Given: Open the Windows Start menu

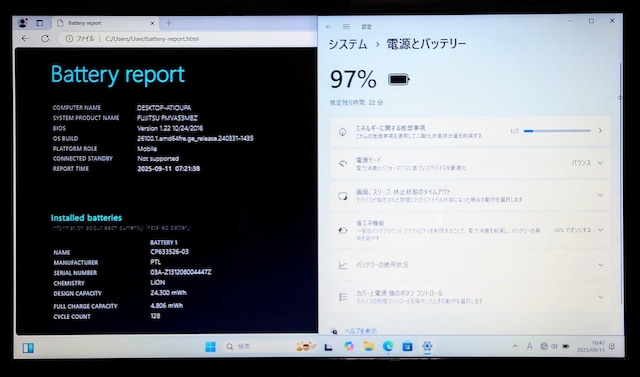Looking at the screenshot, I should pos(210,347).
